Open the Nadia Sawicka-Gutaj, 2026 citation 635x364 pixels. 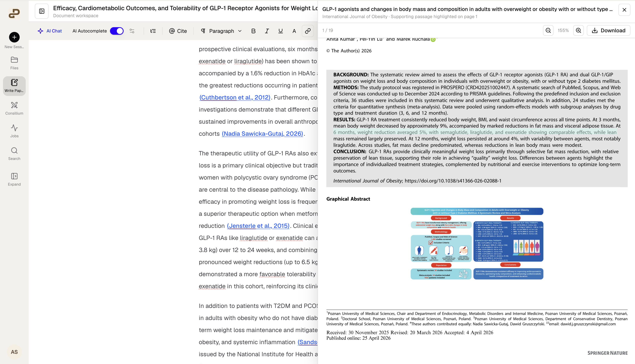(x=263, y=134)
